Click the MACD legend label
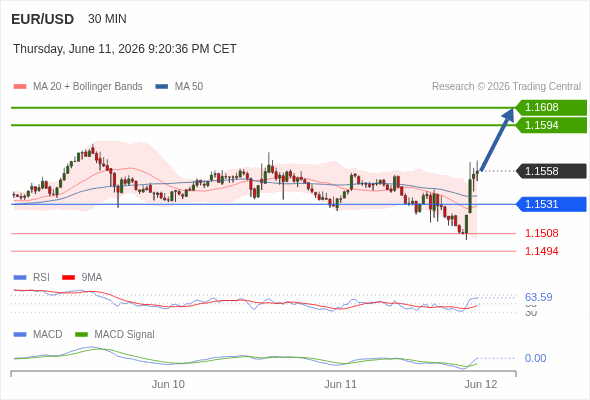The image size is (590, 400). [48, 335]
